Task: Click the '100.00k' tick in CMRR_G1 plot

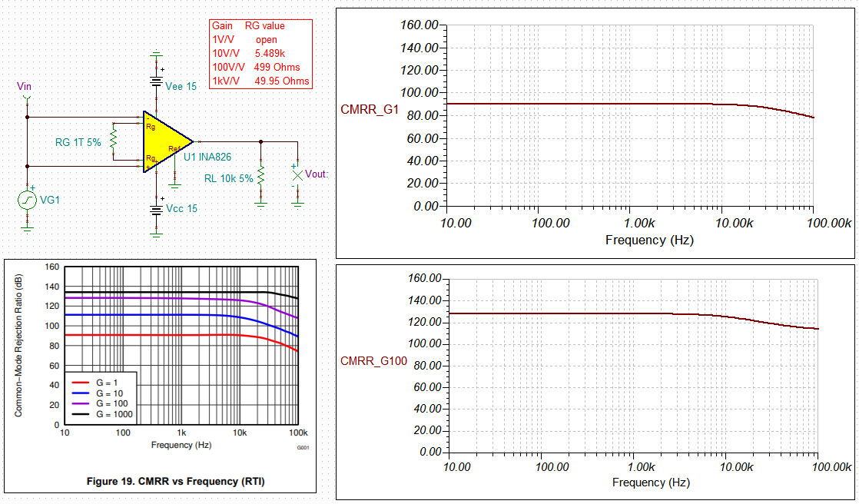Action: pyautogui.click(x=829, y=223)
